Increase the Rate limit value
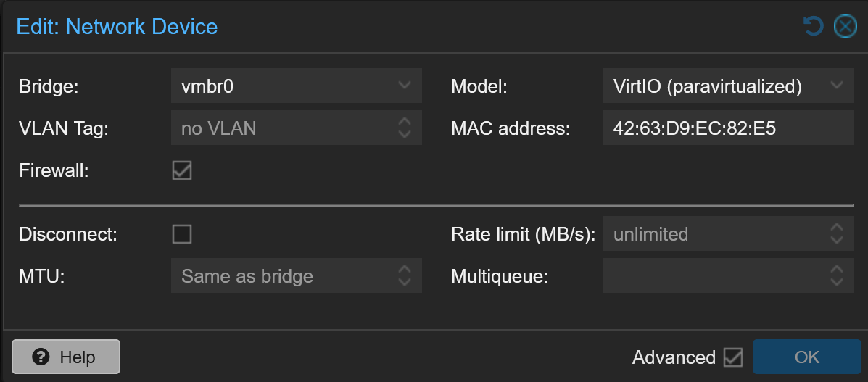Image resolution: width=868 pixels, height=382 pixels. pos(837,228)
